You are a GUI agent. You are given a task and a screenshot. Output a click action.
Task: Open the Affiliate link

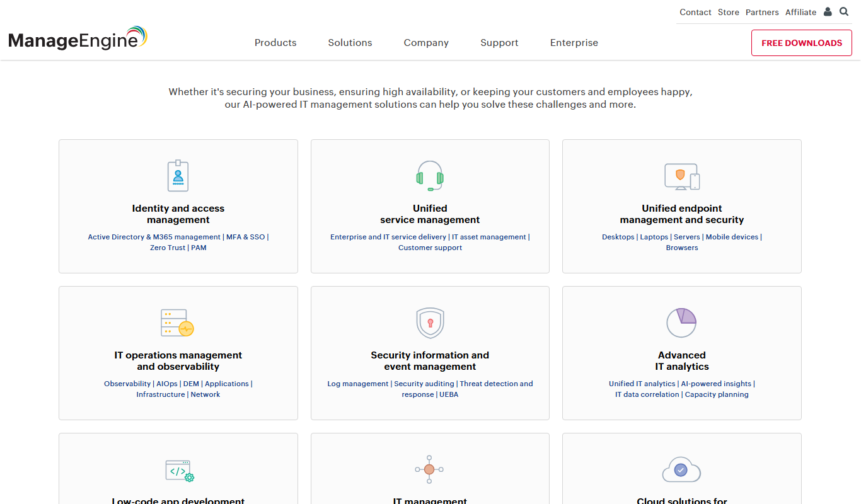(800, 12)
